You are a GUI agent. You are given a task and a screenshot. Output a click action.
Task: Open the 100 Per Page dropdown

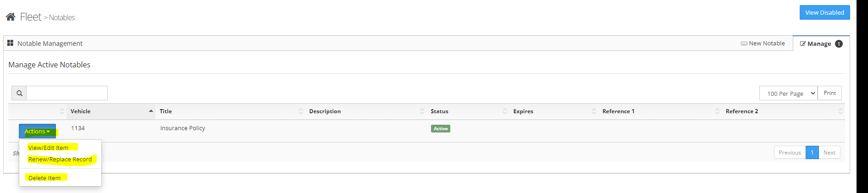(788, 94)
